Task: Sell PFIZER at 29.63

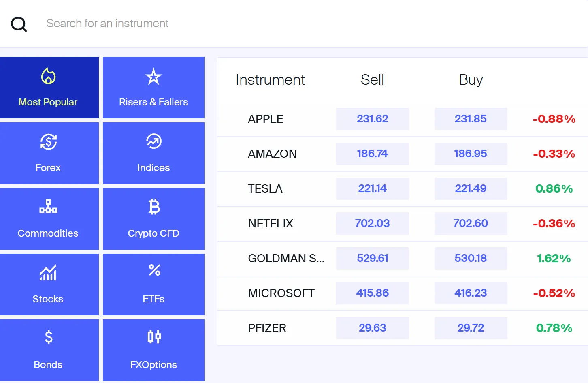Action: [373, 328]
